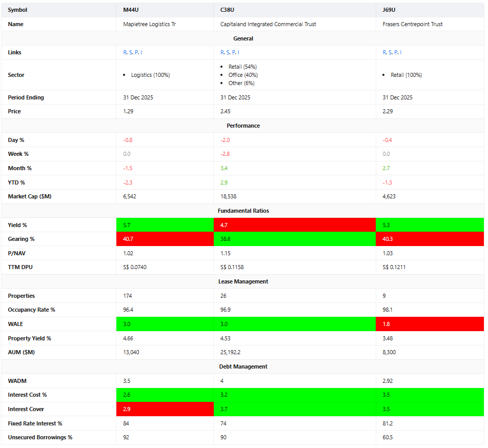The width and height of the screenshot is (488, 448).
Task: Click the General section heading
Action: click(243, 38)
